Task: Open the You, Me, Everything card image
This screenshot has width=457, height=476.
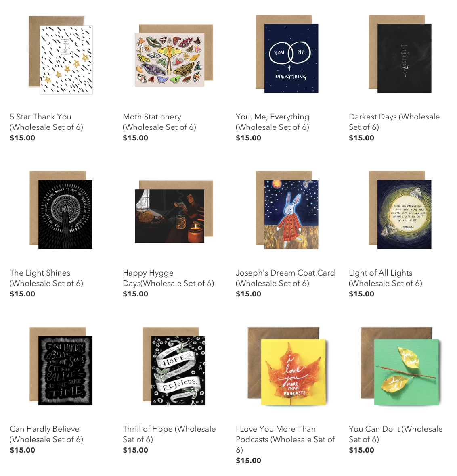Action: coord(287,54)
